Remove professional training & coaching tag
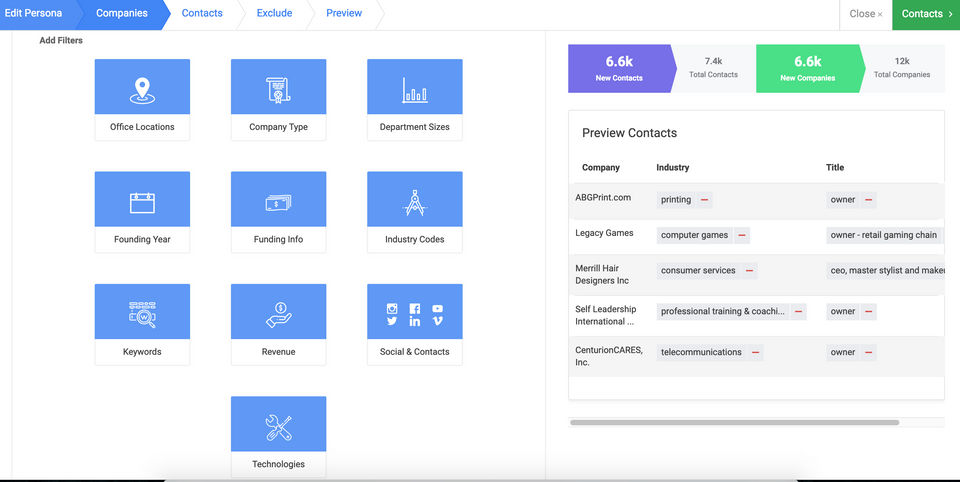The image size is (960, 482). 798,311
